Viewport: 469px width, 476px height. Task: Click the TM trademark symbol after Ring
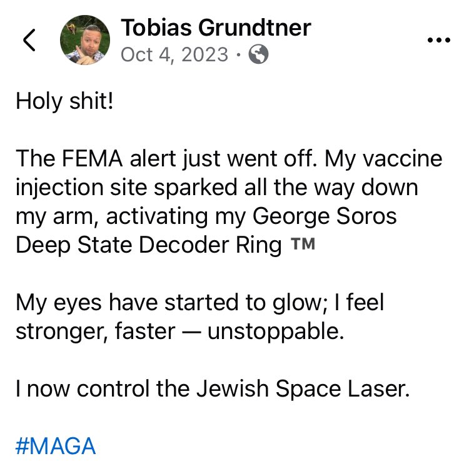click(303, 244)
